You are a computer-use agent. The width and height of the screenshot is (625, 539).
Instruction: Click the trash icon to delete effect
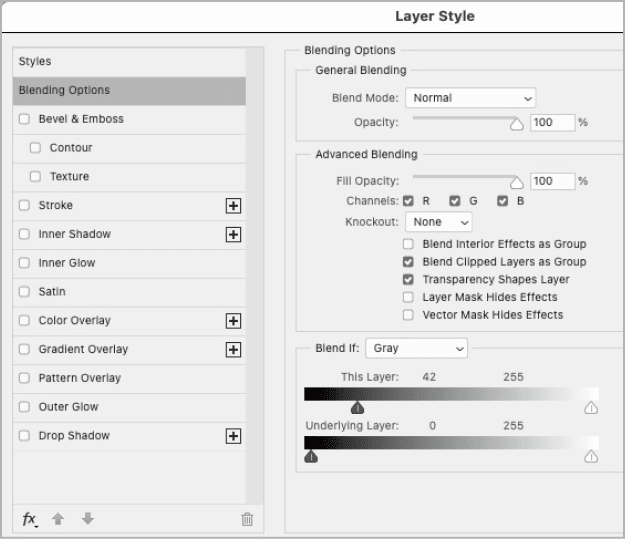tap(247, 519)
